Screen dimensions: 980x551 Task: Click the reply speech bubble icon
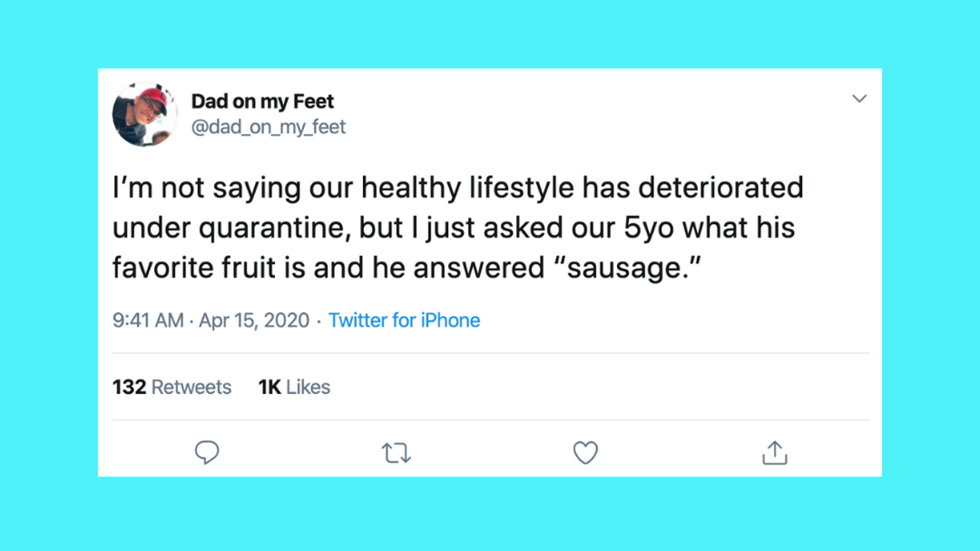[207, 452]
